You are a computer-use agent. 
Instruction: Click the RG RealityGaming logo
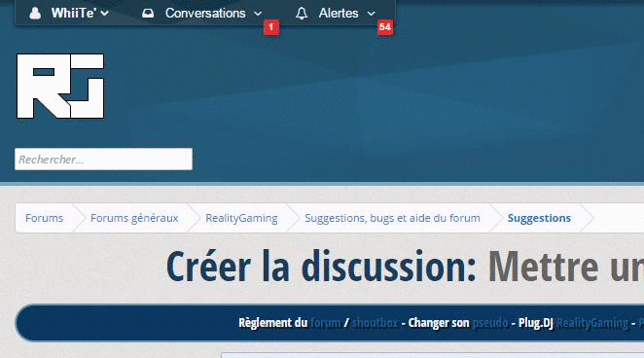[x=60, y=87]
